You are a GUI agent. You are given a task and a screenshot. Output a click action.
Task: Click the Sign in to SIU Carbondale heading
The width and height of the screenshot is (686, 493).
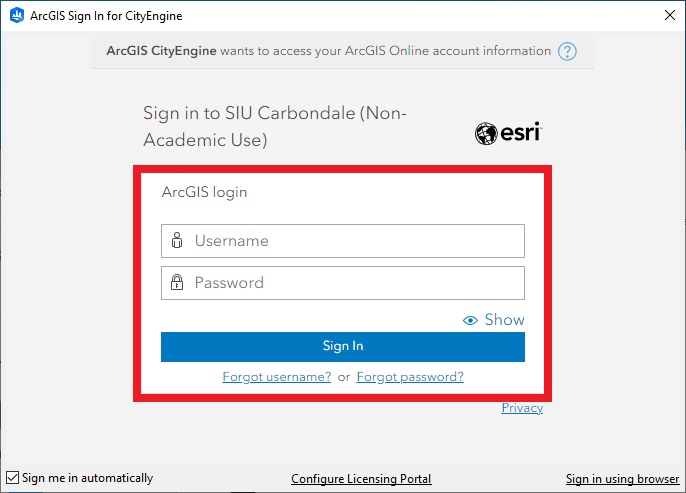tap(275, 127)
